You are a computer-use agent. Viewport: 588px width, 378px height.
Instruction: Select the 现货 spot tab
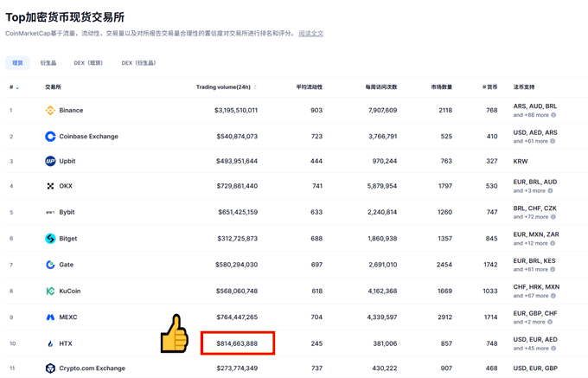tap(17, 63)
